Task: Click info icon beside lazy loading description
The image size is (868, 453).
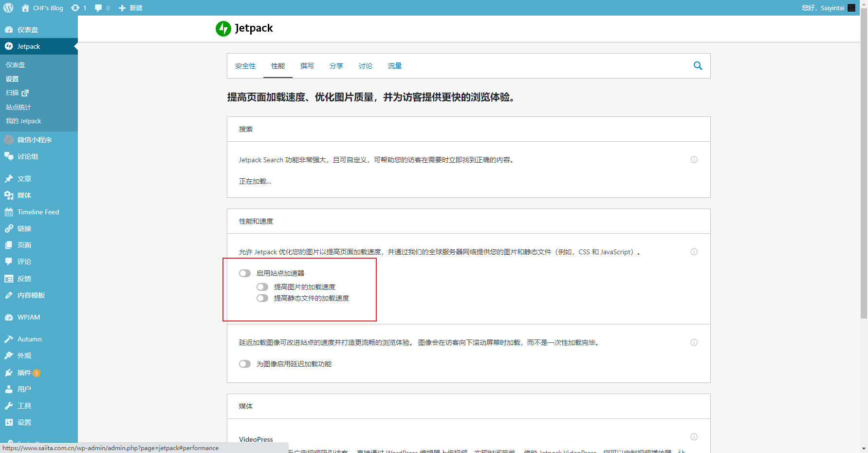Action: (694, 342)
